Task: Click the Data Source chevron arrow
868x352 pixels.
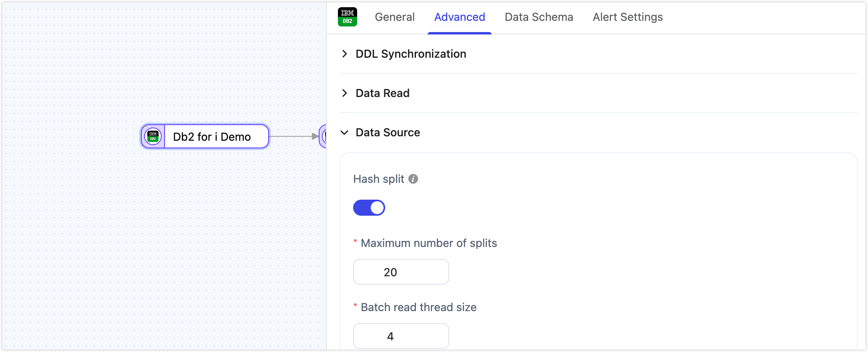Action: pos(345,133)
